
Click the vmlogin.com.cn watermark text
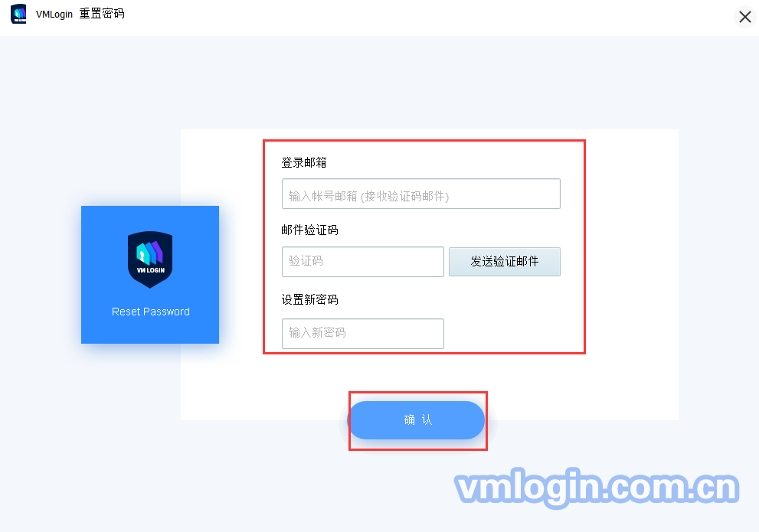597,487
